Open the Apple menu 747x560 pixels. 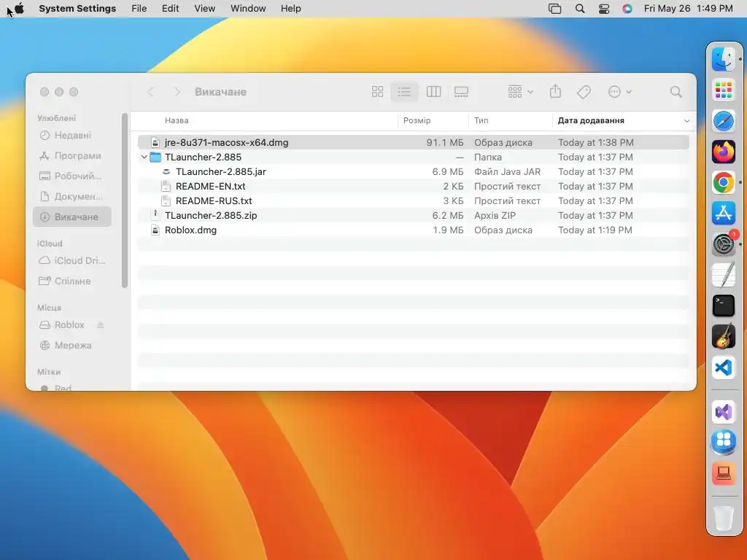pyautogui.click(x=19, y=9)
